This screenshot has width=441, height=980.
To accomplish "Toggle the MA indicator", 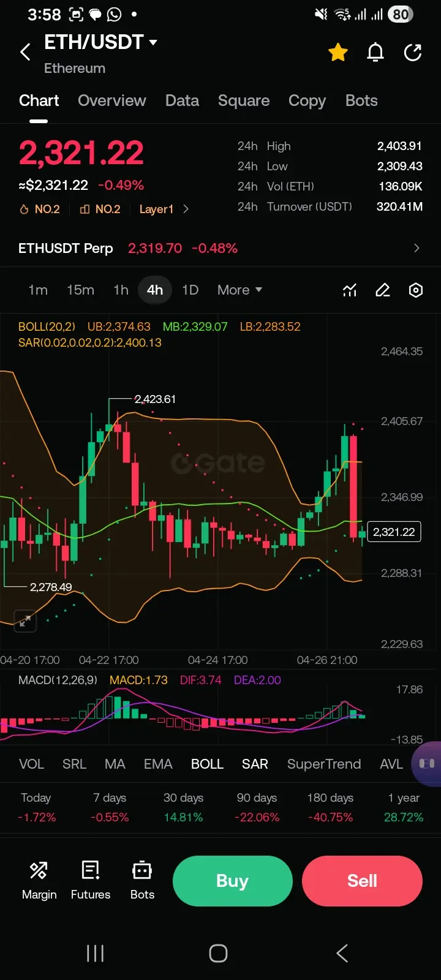I will pyautogui.click(x=115, y=764).
